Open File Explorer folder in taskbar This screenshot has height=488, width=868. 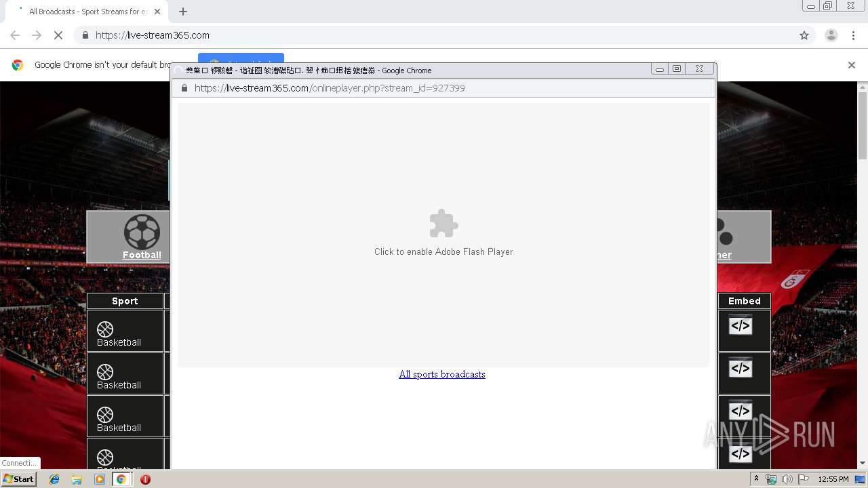click(77, 479)
